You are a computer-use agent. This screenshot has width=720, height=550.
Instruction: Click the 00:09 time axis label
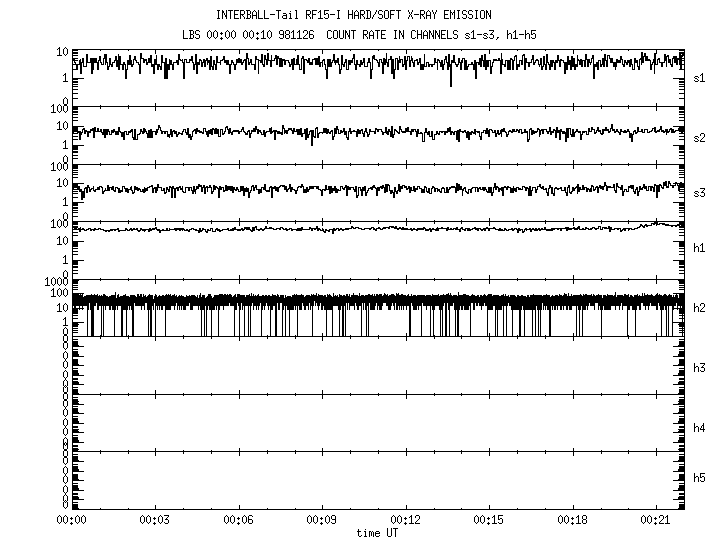[x=321, y=521]
